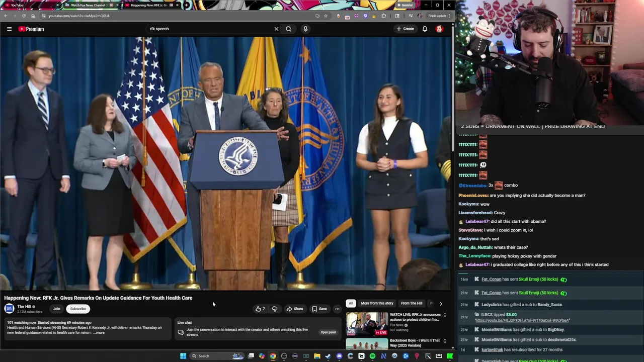Open the Chrome three-dot menu
Image resolution: width=644 pixels, height=362 pixels.
pos(449,16)
